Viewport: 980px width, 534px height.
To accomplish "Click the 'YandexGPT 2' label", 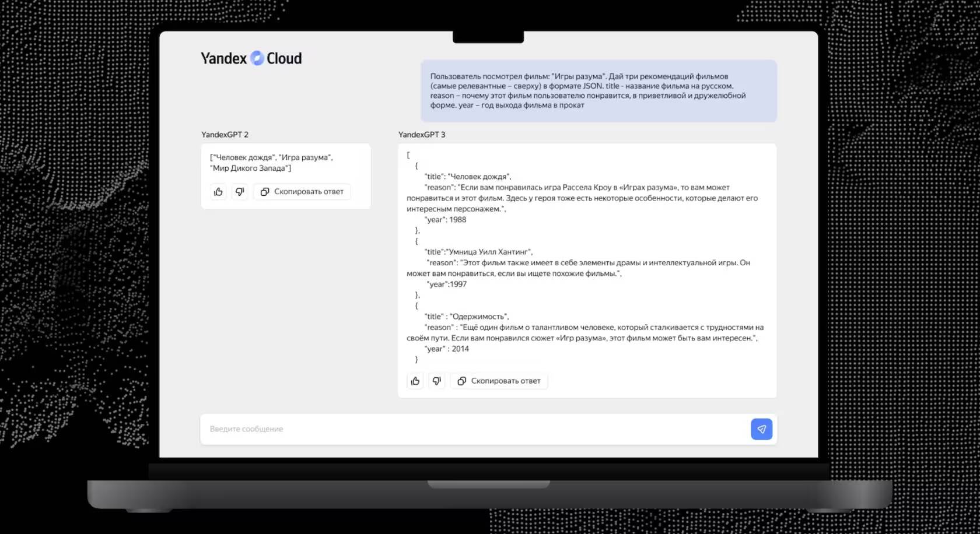I will 225,135.
